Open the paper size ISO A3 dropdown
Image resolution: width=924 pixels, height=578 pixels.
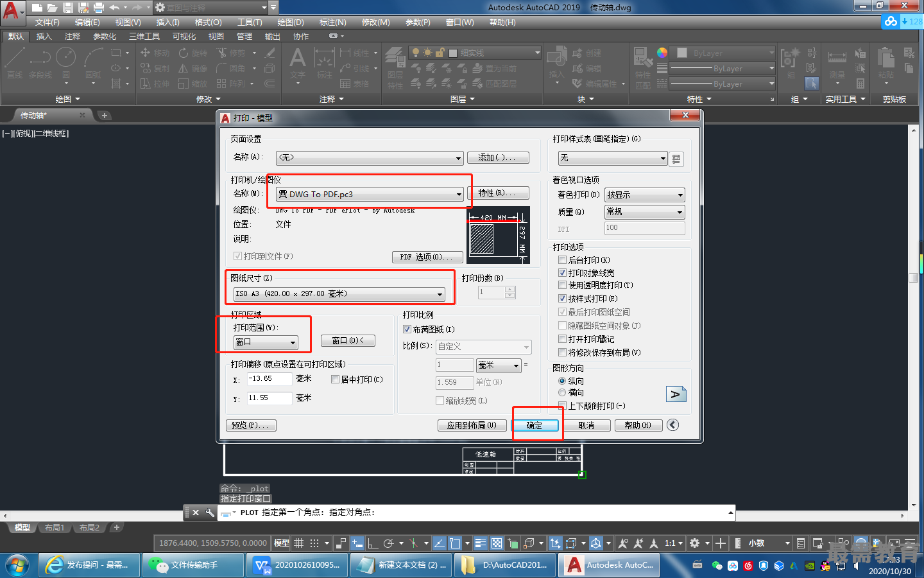point(339,294)
